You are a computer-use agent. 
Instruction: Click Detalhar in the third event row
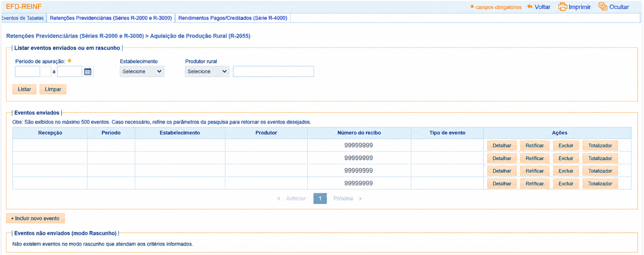coord(502,171)
